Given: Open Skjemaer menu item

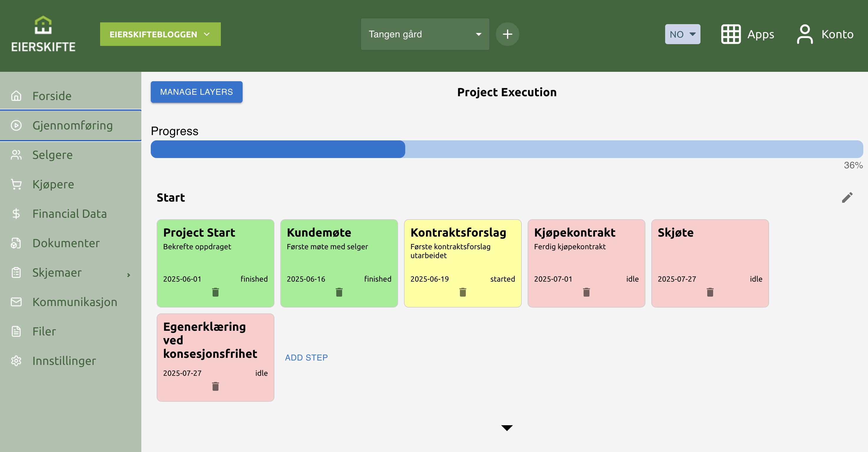Looking at the screenshot, I should (70, 272).
